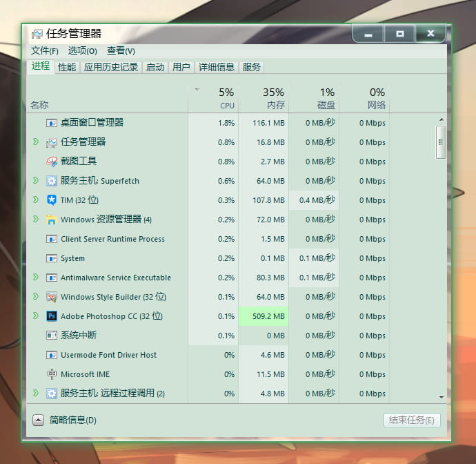Screen dimensions: 476x464
Task: Switch to the 用户 tab
Action: pos(181,67)
